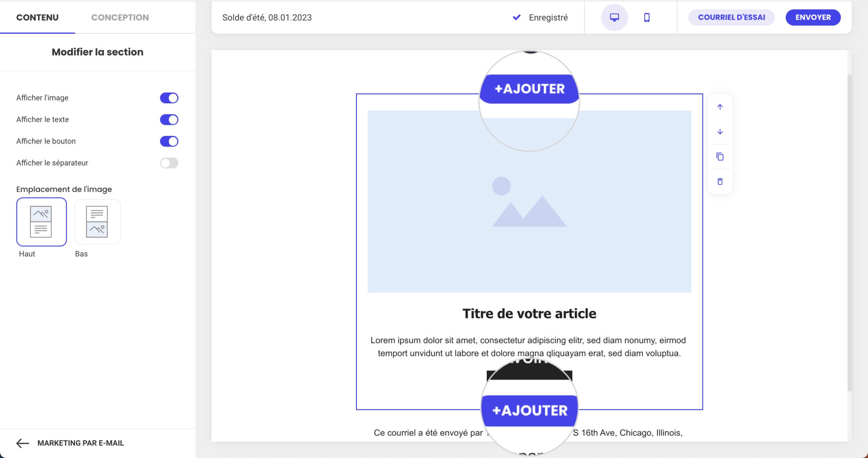Toggle Afficher l'image switch
This screenshot has width=868, height=458.
[x=169, y=98]
